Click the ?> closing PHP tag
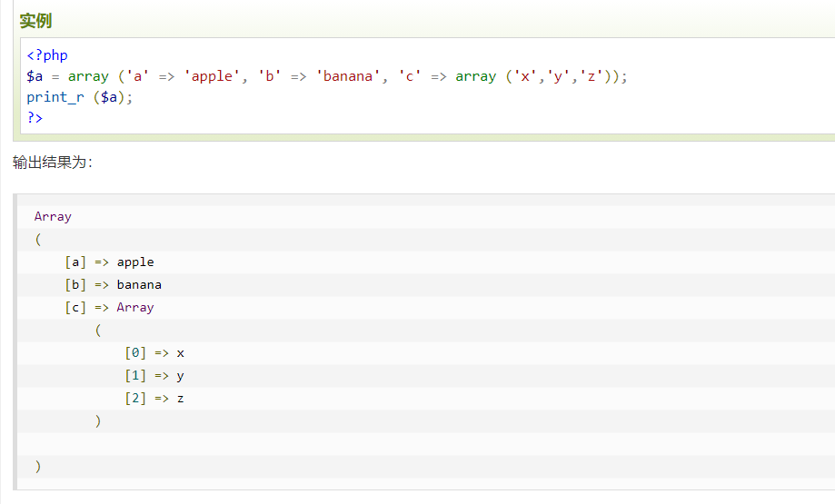The image size is (835, 504). [35, 117]
